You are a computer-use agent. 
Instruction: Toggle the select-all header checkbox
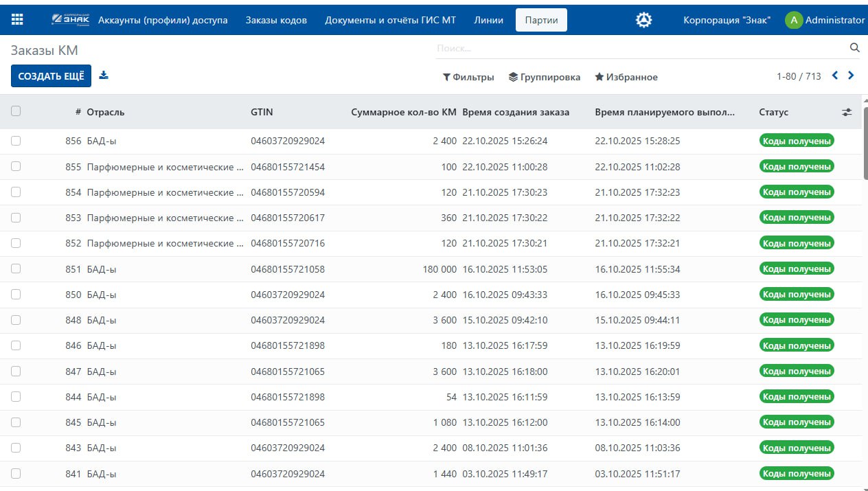tap(16, 111)
